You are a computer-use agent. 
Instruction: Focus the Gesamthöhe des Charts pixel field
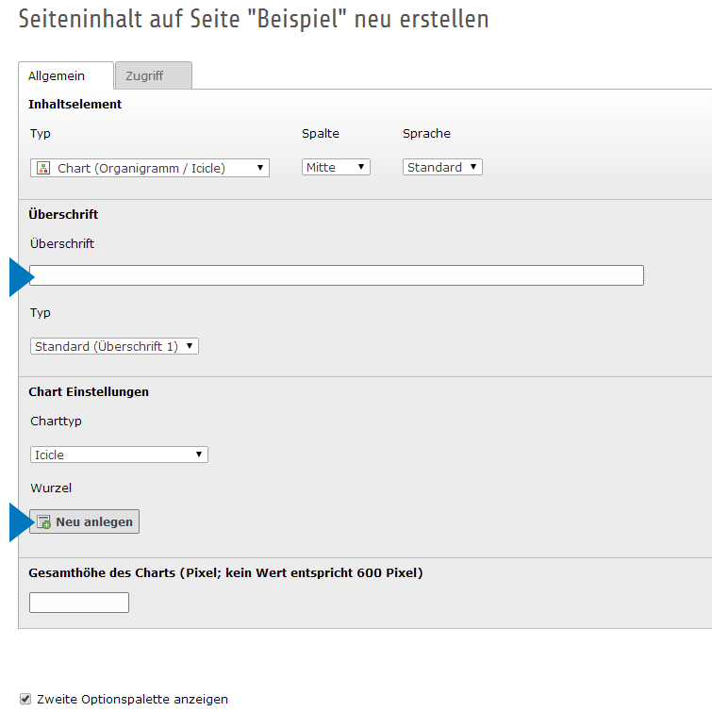79,602
